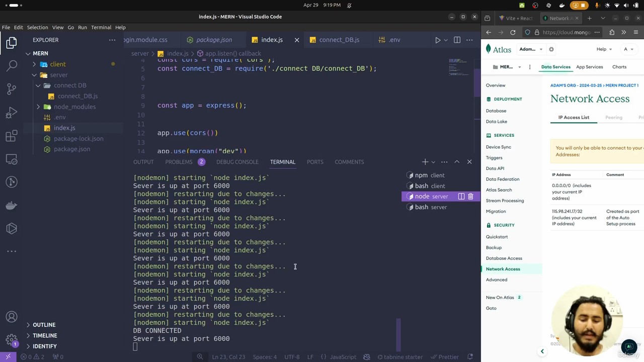This screenshot has width=644, height=362.
Task: Switch to the OUTPUT panel tab
Action: pyautogui.click(x=143, y=162)
